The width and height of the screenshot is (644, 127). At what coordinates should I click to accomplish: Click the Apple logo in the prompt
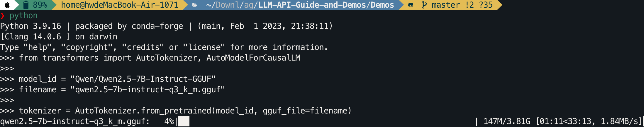click(x=7, y=5)
